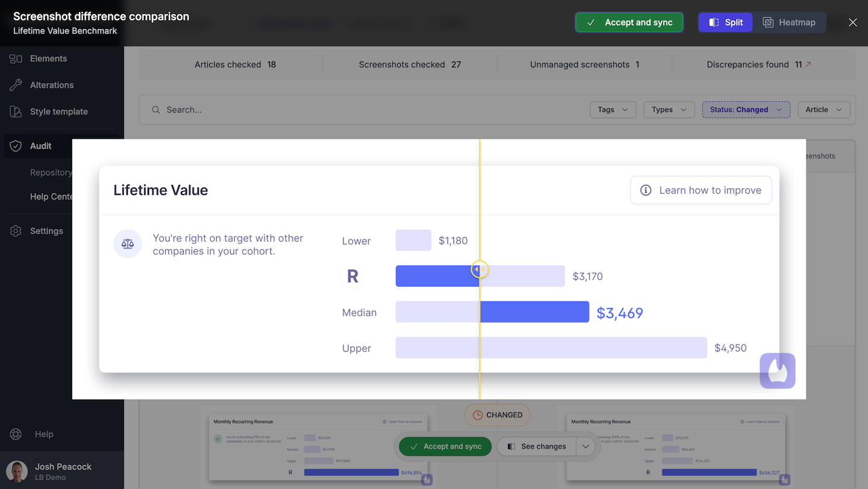Open the Repository audit sub-item
868x489 pixels.
coord(51,172)
